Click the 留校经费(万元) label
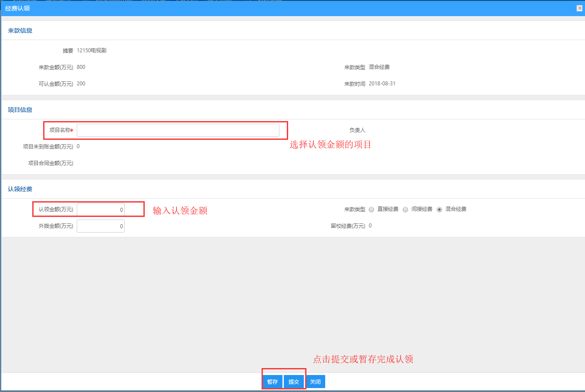Viewport: 585px width, 392px height. [x=348, y=226]
